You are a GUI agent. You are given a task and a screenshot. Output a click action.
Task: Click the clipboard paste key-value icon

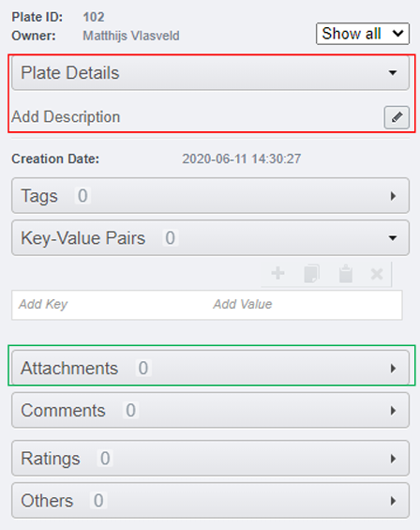(346, 274)
